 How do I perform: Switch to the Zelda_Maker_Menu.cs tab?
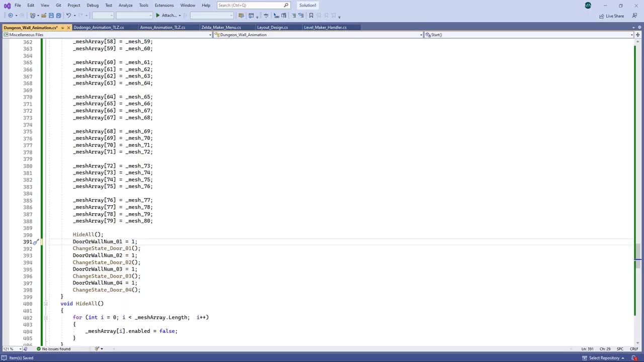coord(221,28)
